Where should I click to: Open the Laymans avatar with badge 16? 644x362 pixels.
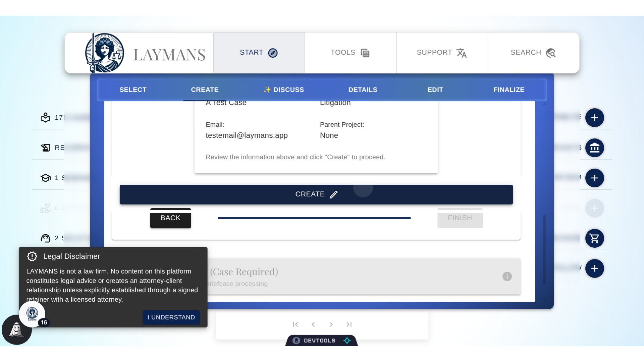tap(32, 314)
